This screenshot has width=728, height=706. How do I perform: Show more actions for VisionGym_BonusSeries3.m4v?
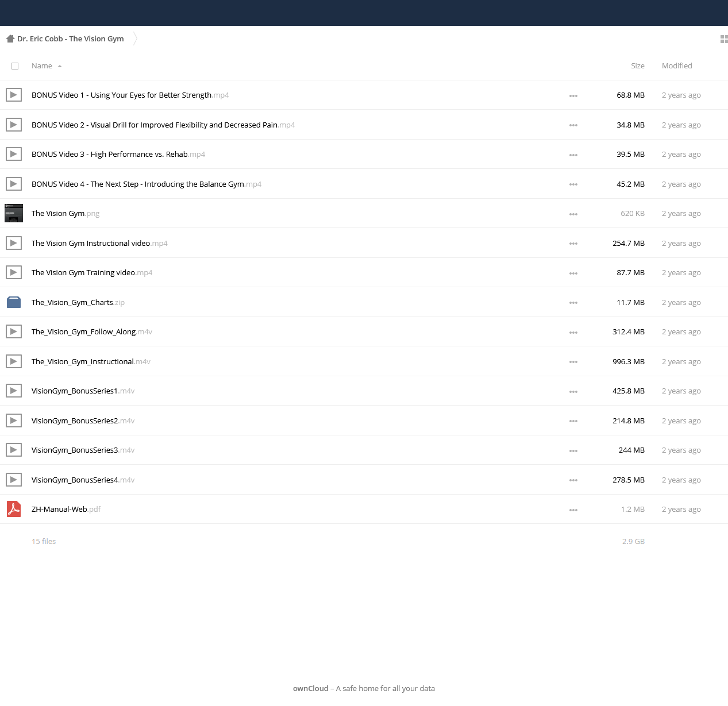point(573,451)
